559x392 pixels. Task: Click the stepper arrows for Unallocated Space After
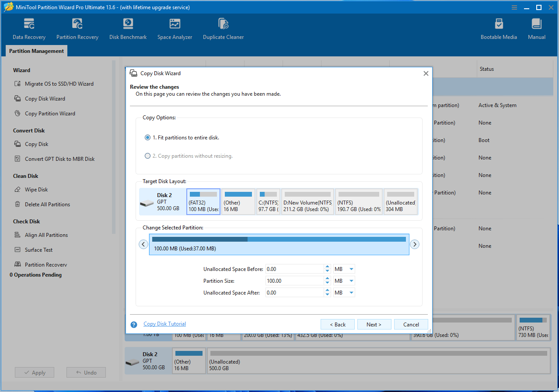point(327,293)
